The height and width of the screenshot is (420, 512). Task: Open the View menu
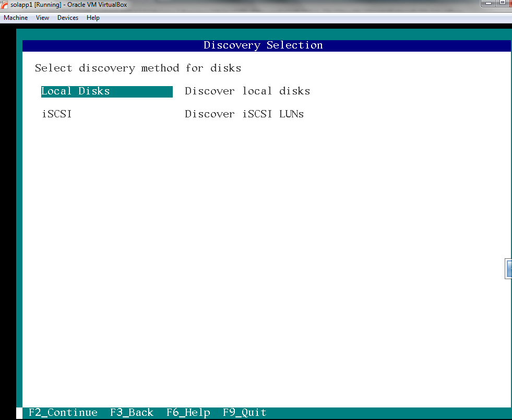pos(42,18)
